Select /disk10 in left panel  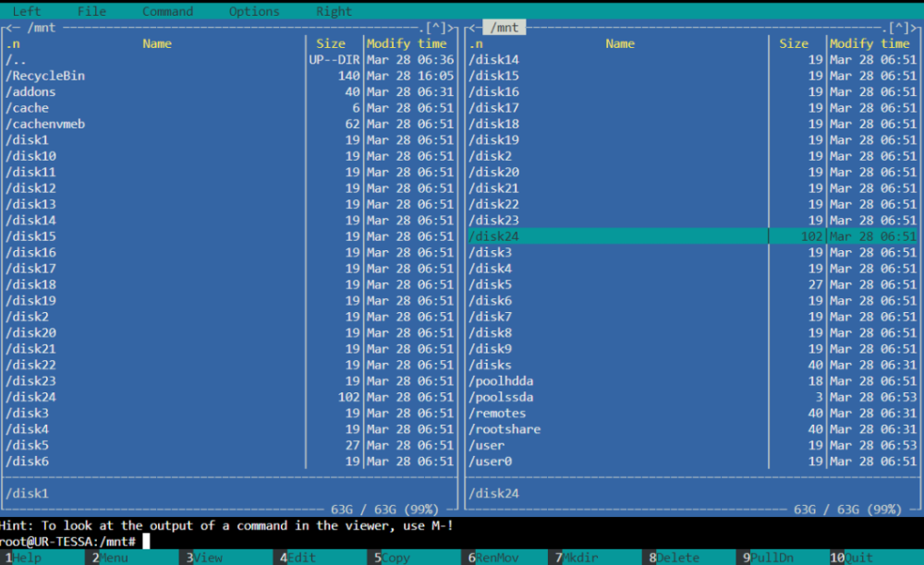point(230,156)
